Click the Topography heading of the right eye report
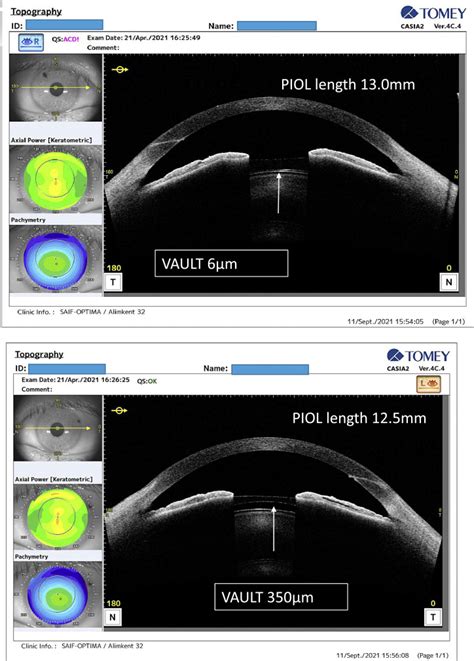The height and width of the screenshot is (661, 474). 36,12
